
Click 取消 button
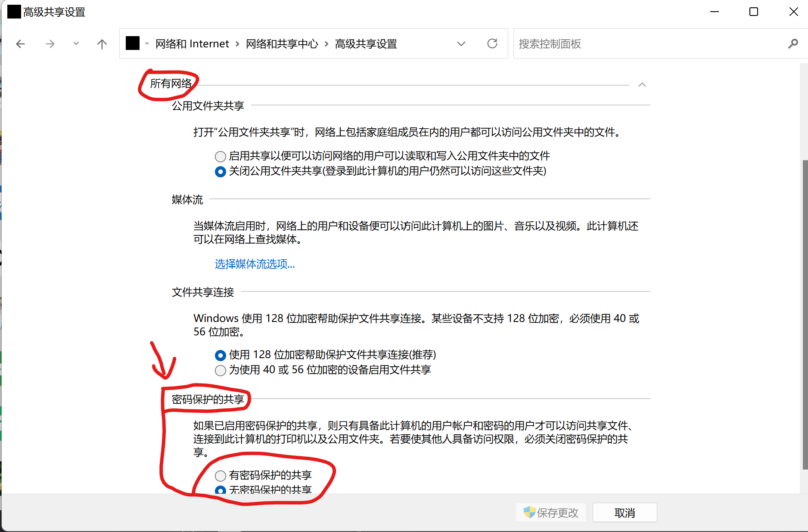coord(625,513)
